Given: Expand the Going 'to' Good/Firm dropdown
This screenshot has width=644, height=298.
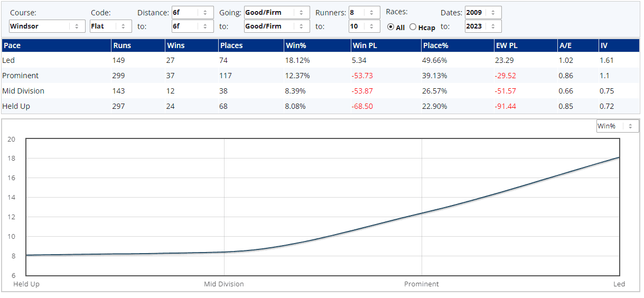Looking at the screenshot, I should [x=277, y=26].
